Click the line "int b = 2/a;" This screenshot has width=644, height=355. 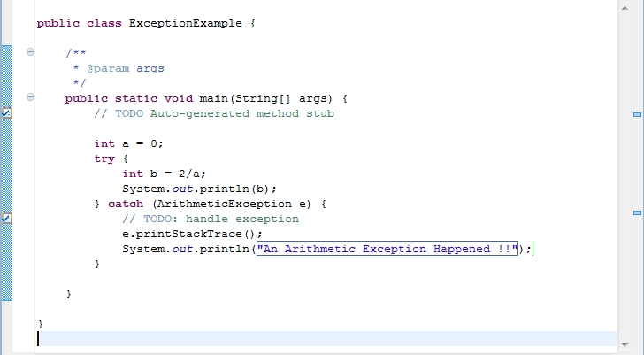coord(164,174)
